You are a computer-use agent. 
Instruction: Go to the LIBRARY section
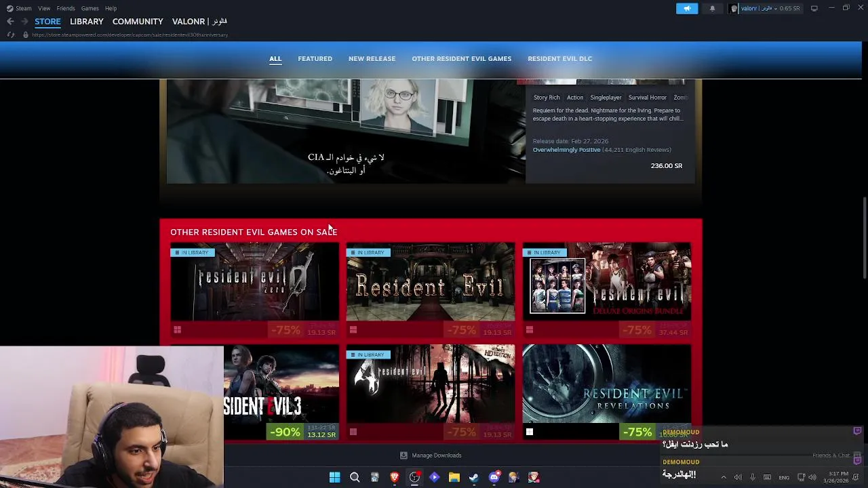(87, 22)
